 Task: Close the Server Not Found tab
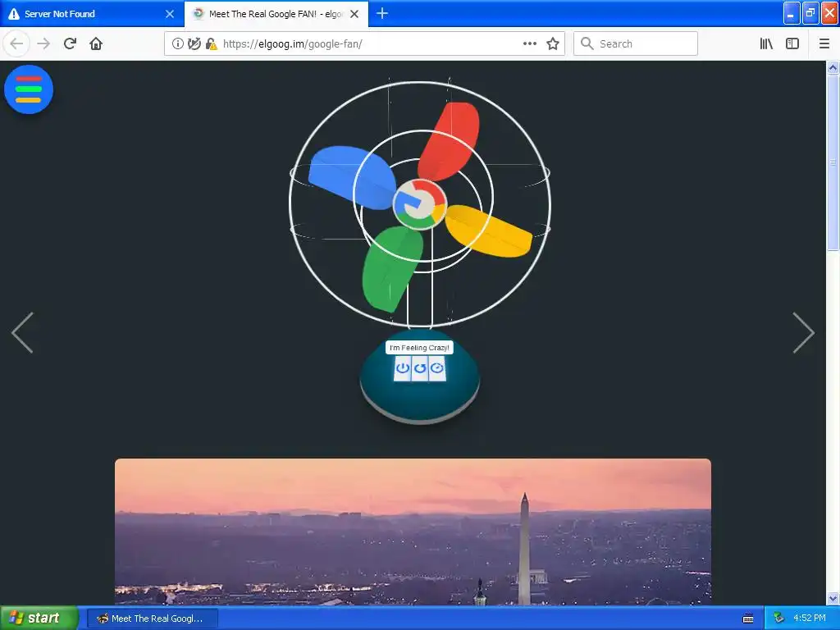pos(170,14)
